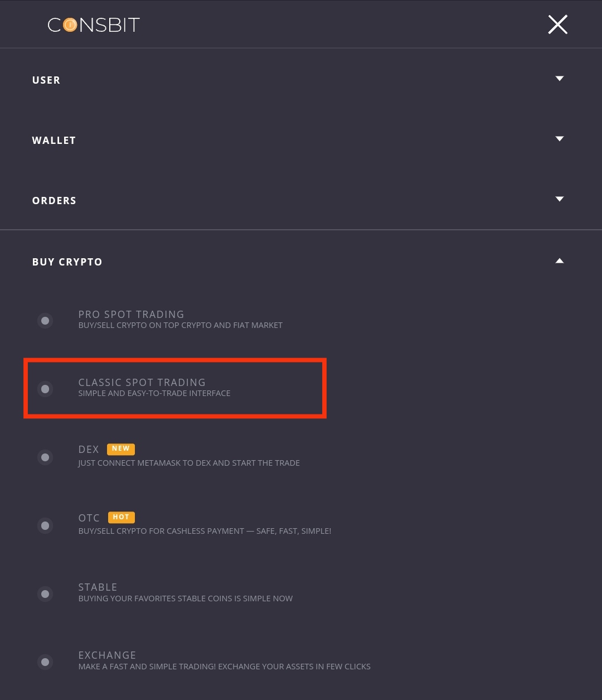
Task: Select the Pro Spot Trading bullet icon
Action: click(45, 321)
